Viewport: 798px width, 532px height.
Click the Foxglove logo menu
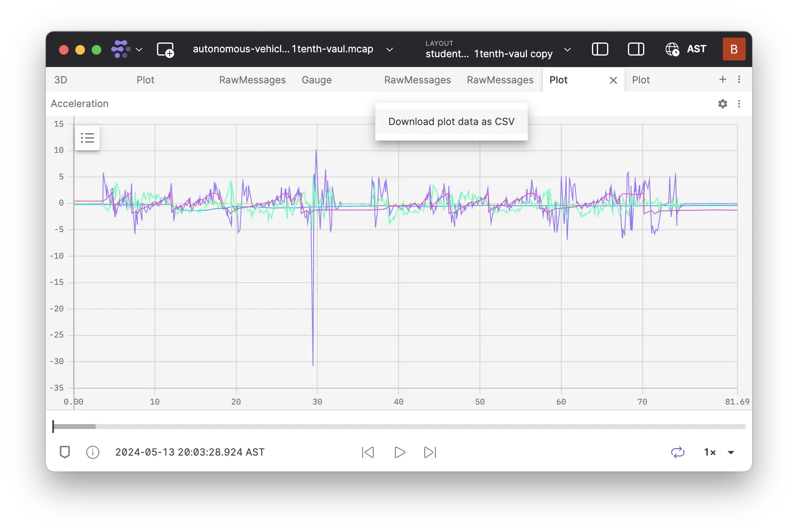(x=121, y=49)
